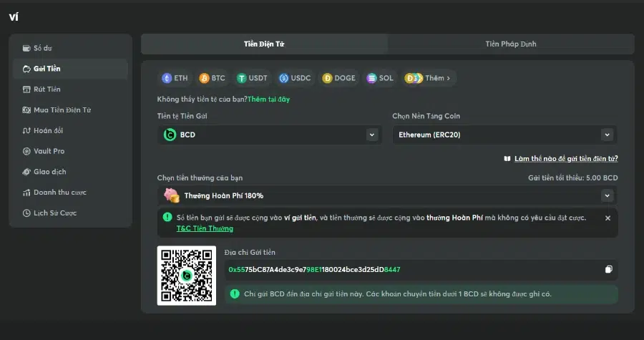The height and width of the screenshot is (340, 644).
Task: Open Giao dịch transactions page
Action: [x=70, y=172]
